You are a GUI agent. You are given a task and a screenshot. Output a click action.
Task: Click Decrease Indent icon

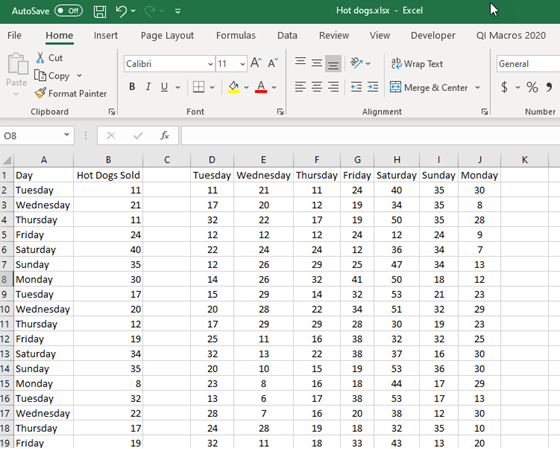[356, 87]
